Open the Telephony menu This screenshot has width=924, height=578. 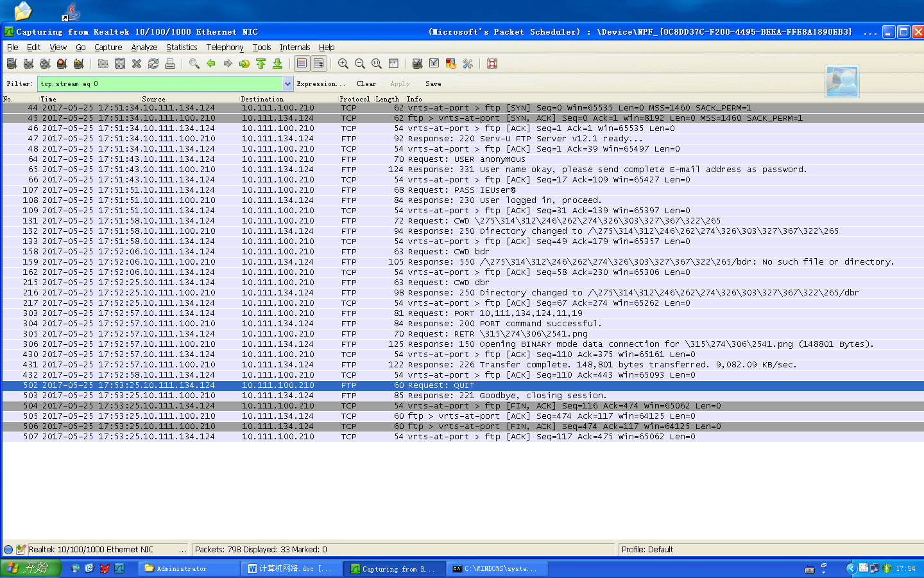coord(225,48)
